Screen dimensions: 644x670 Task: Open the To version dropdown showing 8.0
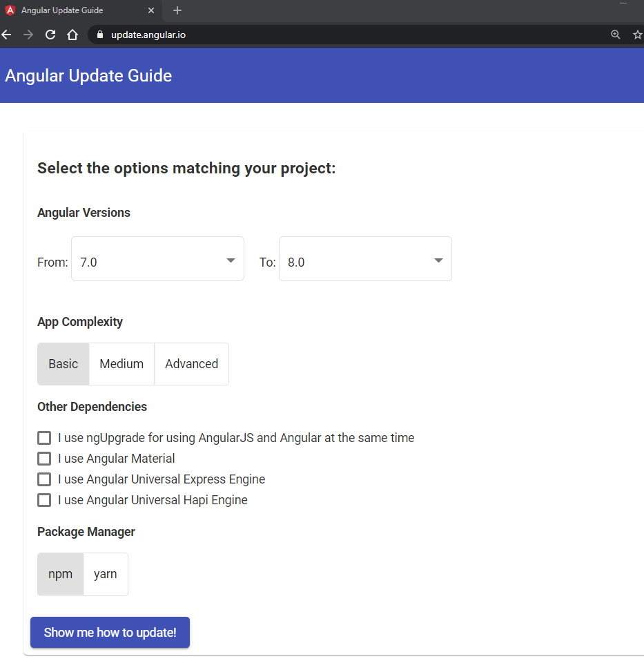365,258
